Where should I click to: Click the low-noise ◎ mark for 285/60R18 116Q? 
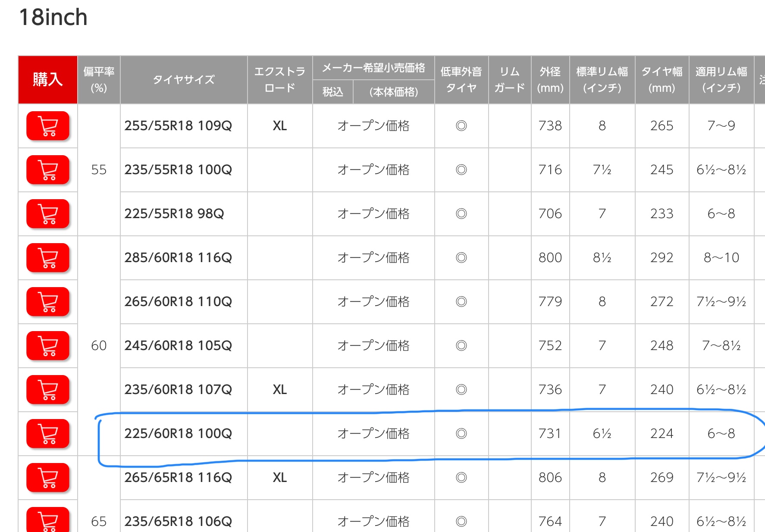(461, 258)
